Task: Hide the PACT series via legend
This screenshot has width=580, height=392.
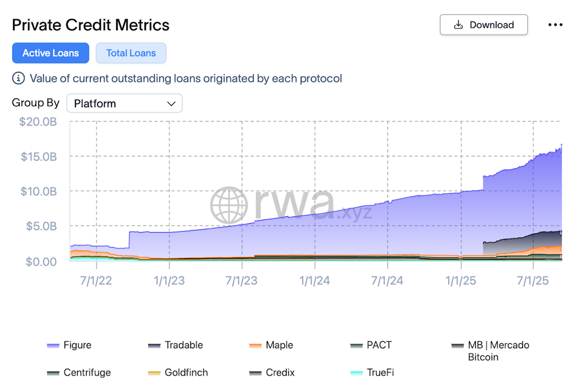Action: [x=378, y=345]
